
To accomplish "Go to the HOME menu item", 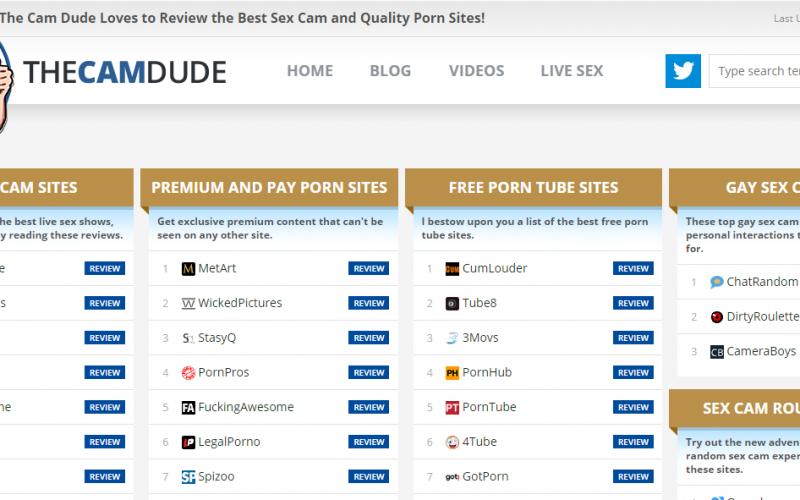I will [310, 71].
